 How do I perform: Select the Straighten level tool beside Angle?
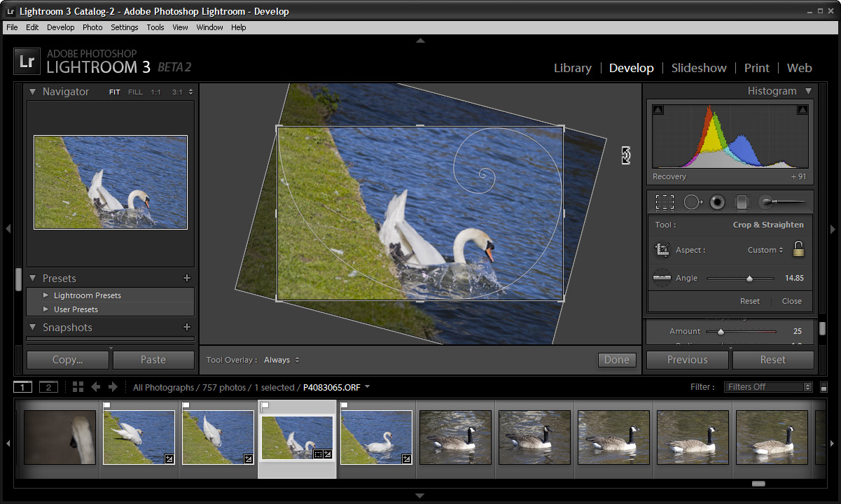662,278
